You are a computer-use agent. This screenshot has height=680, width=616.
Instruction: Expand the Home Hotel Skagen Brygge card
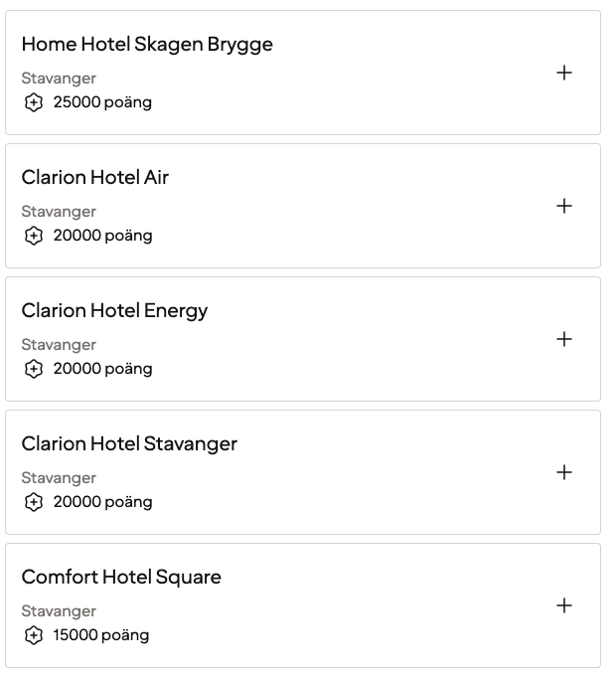[564, 73]
